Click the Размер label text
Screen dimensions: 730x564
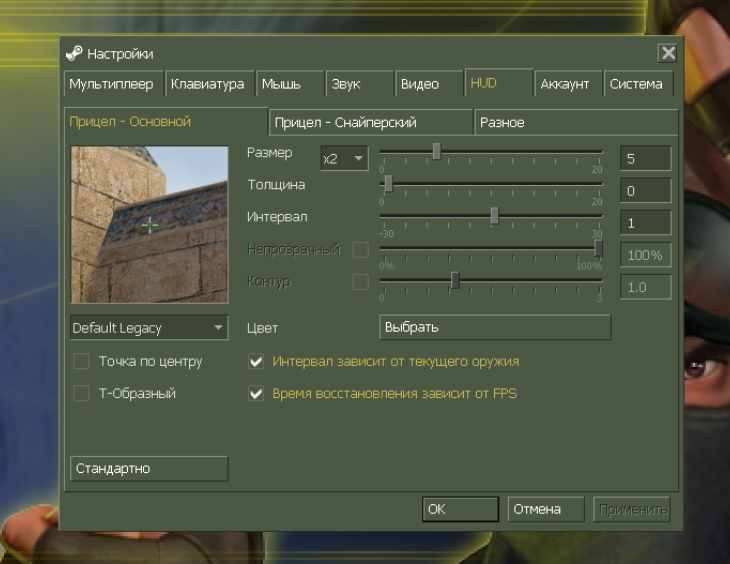pos(270,153)
